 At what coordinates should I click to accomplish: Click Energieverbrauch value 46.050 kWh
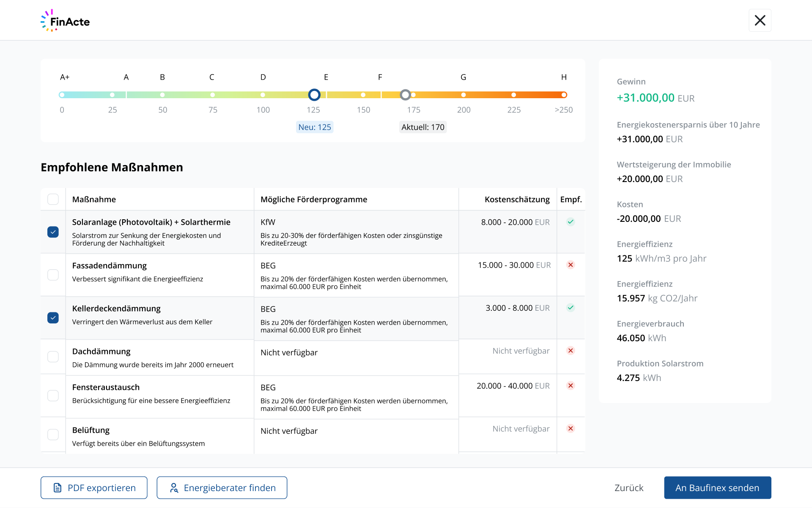tap(641, 338)
